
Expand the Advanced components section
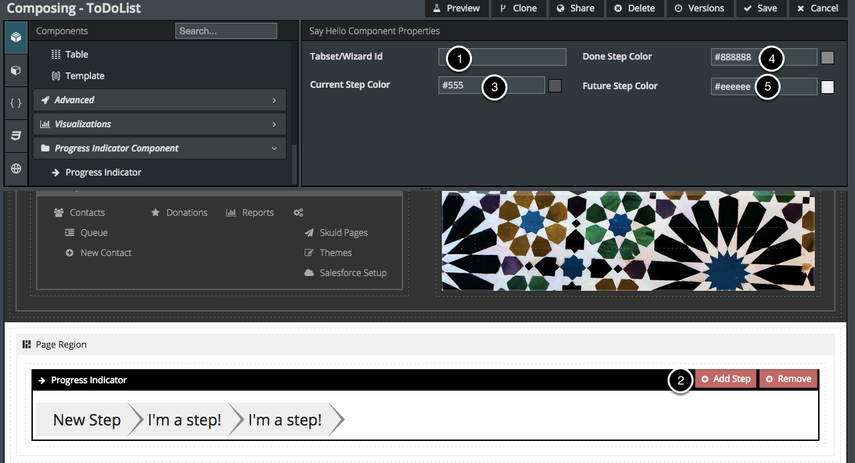(160, 100)
